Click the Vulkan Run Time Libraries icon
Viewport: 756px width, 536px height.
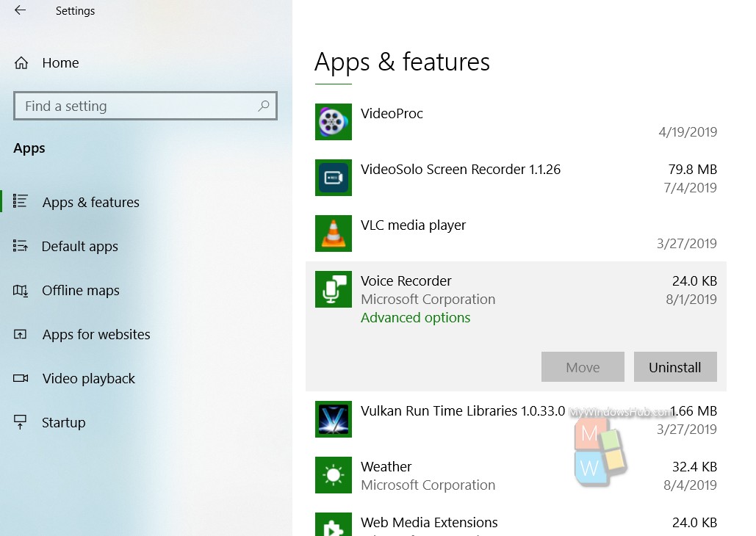pyautogui.click(x=333, y=419)
